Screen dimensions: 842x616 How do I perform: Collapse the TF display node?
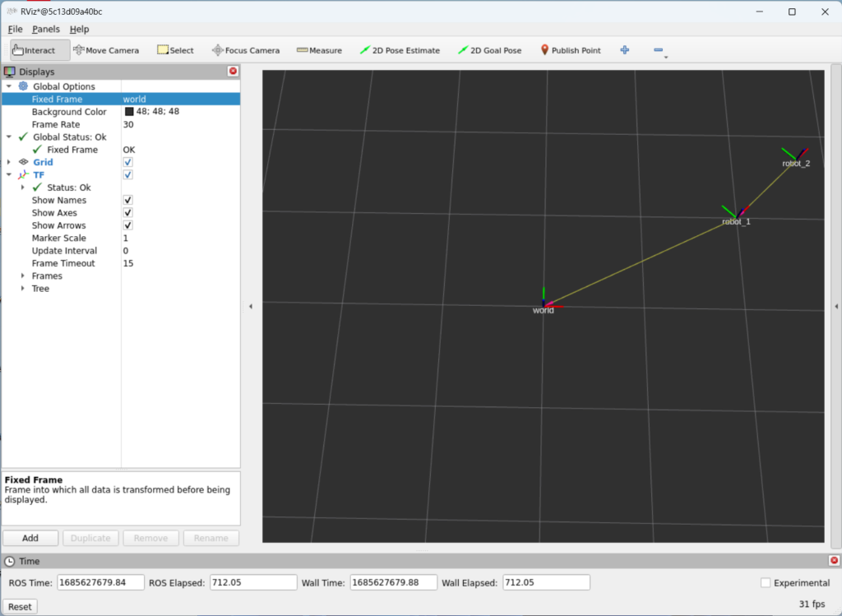point(8,174)
